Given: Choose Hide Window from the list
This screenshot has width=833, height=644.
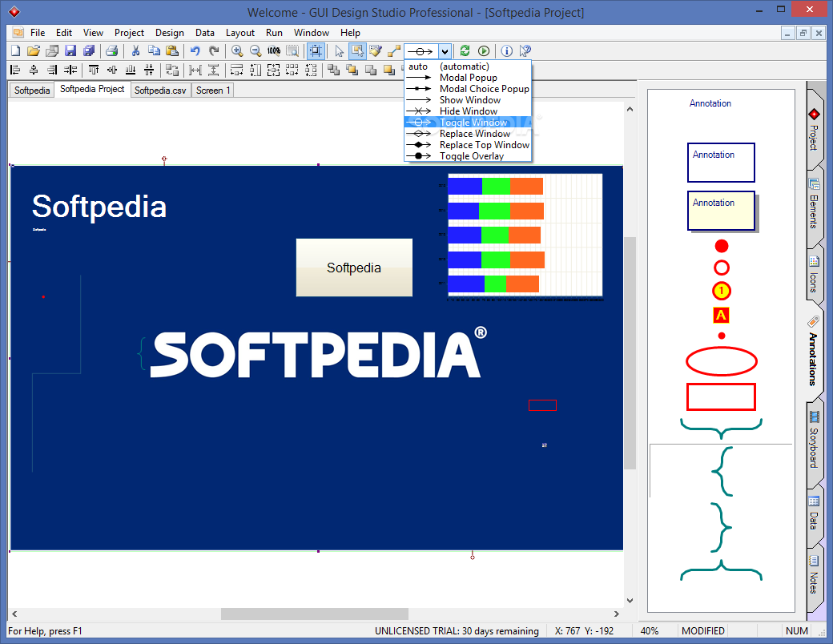Looking at the screenshot, I should [x=468, y=111].
